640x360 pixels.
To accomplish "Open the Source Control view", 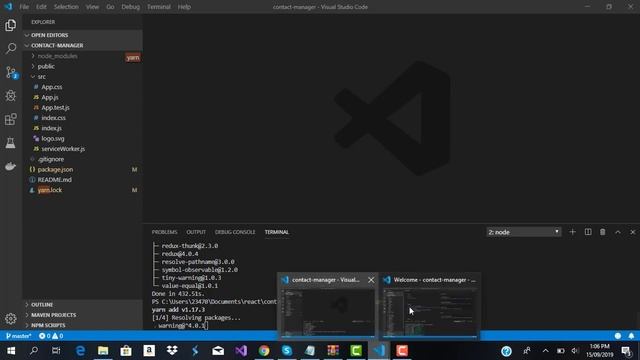I will coord(11,72).
